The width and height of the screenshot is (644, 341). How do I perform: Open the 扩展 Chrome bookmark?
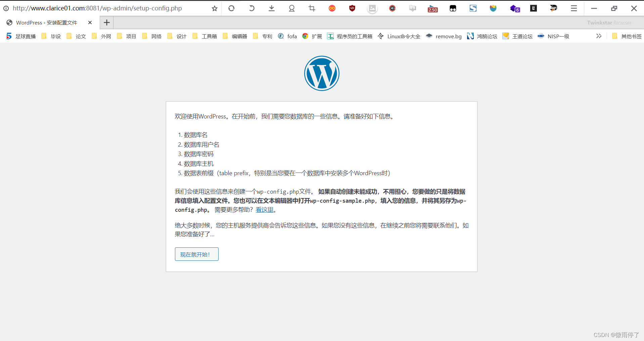tap(312, 36)
